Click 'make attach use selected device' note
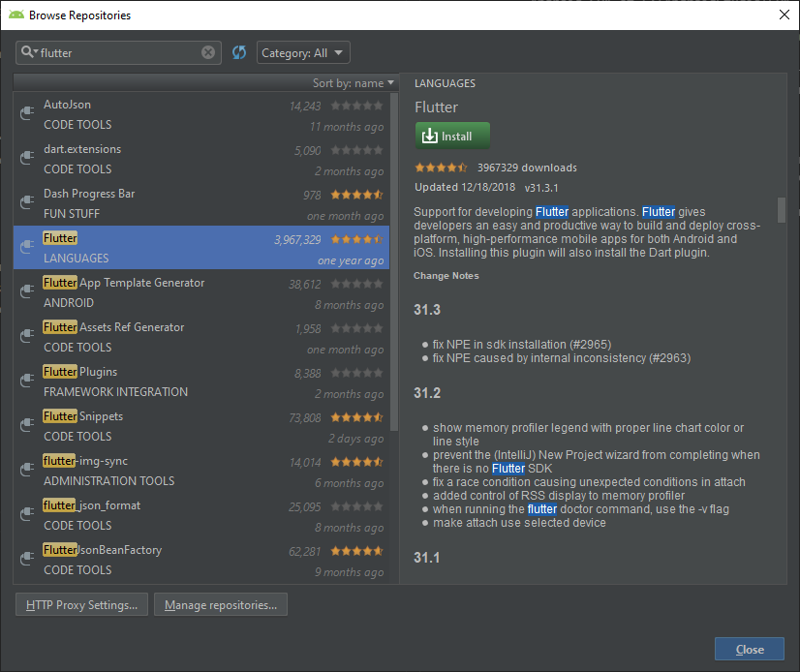The width and height of the screenshot is (800, 672). click(519, 523)
